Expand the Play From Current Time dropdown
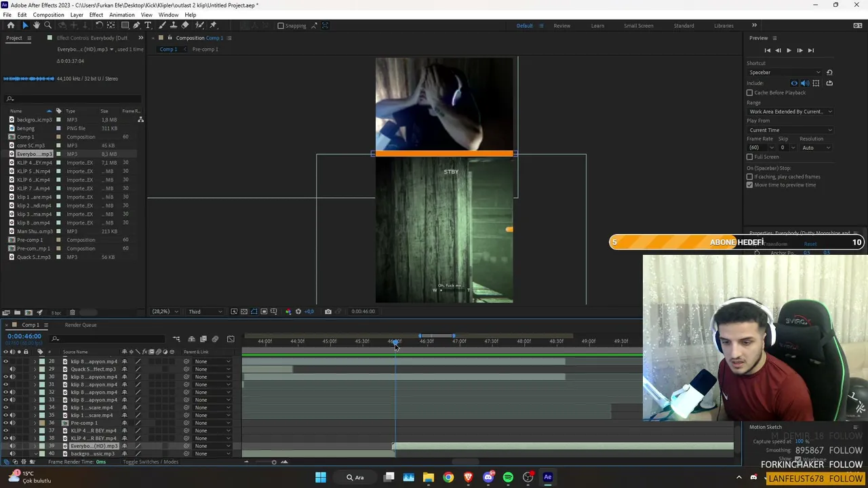The height and width of the screenshot is (488, 868). [790, 130]
